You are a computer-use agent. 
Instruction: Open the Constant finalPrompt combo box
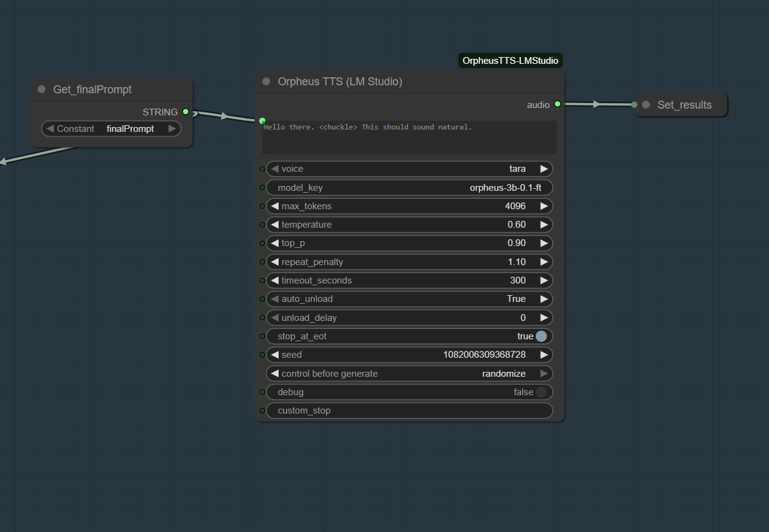click(111, 129)
